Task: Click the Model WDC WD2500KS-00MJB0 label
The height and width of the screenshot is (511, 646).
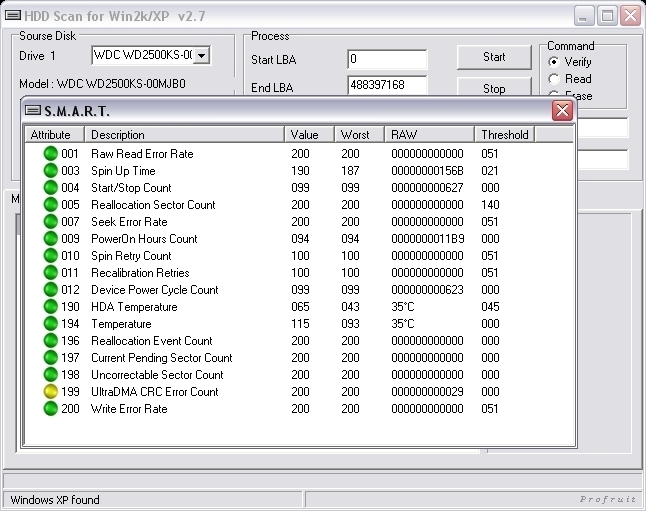Action: coord(102,84)
